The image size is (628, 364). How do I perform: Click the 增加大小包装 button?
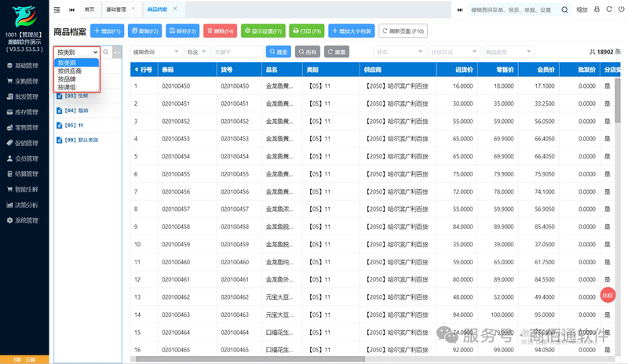(352, 31)
